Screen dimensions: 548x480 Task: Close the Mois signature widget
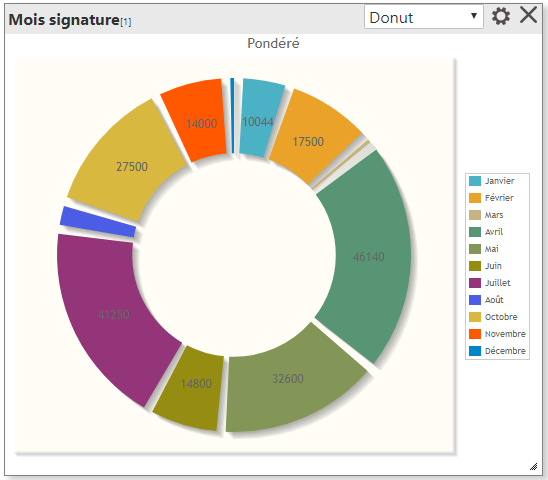pos(528,15)
